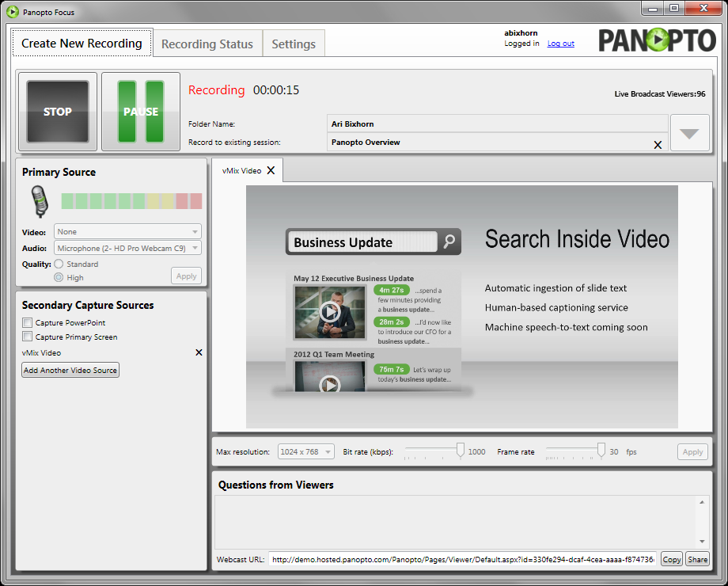The image size is (728, 586).
Task: Click the Search Inside Video heading
Action: pyautogui.click(x=577, y=239)
